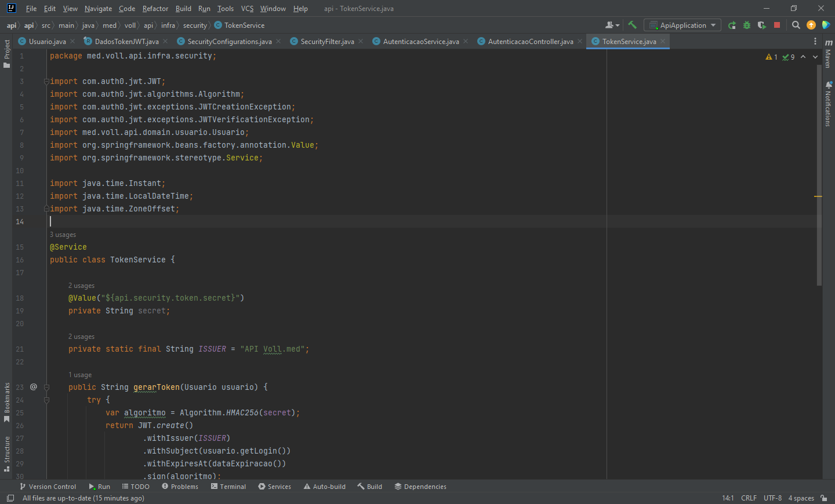Build project with the hammer icon
This screenshot has width=835, height=504.
click(x=632, y=25)
